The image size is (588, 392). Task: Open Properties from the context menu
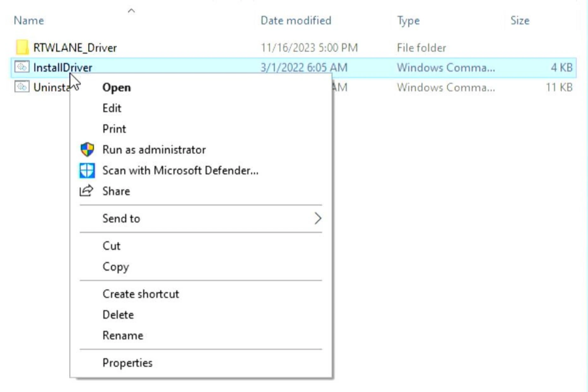(127, 363)
